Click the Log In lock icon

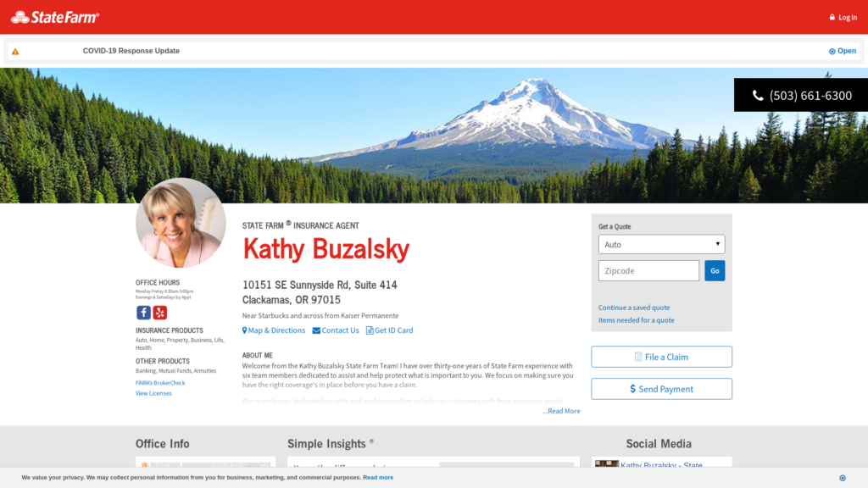coord(832,18)
